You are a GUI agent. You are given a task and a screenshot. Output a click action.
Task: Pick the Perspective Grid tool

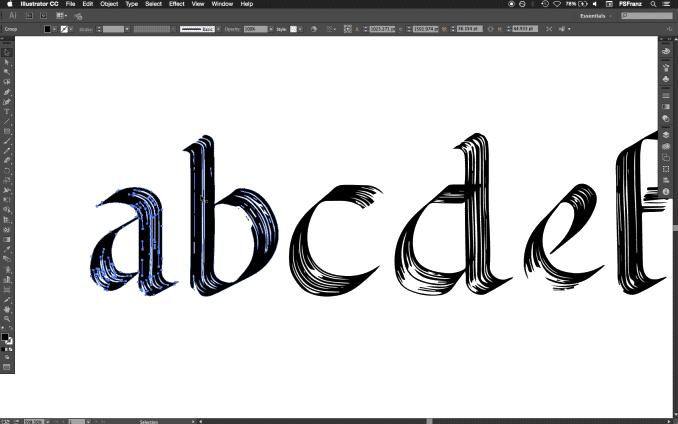coord(6,220)
